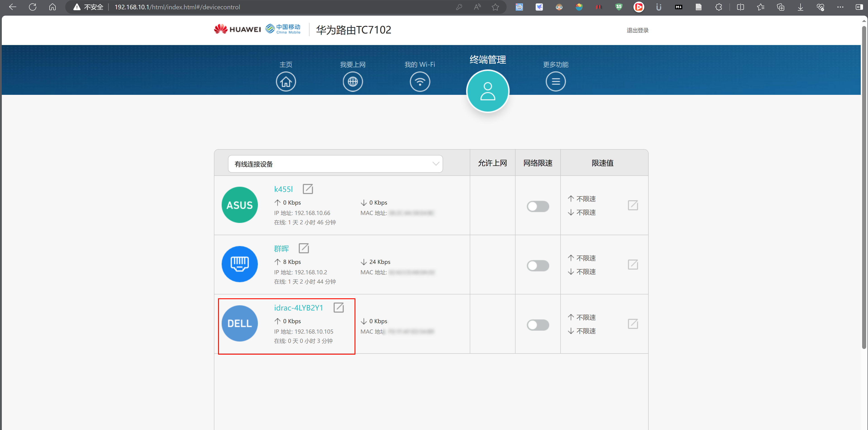
Task: Open browser Settings and more menu
Action: coord(840,7)
